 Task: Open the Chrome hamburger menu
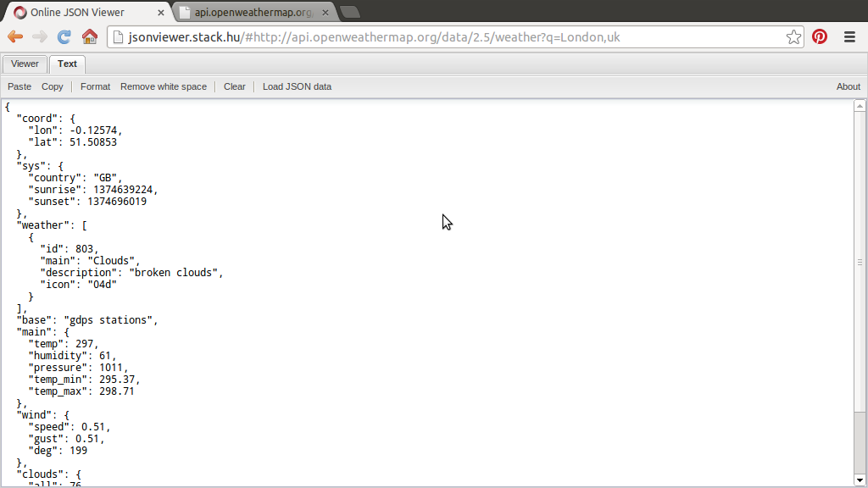click(x=848, y=36)
